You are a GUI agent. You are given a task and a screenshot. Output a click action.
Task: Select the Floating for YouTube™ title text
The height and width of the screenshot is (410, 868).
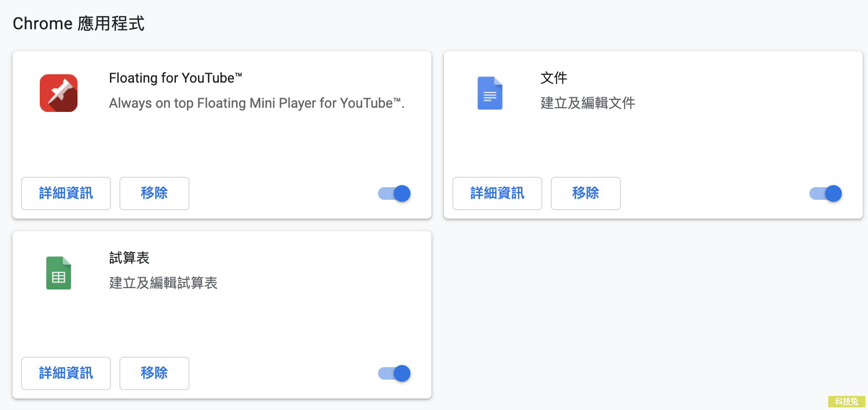[x=175, y=78]
